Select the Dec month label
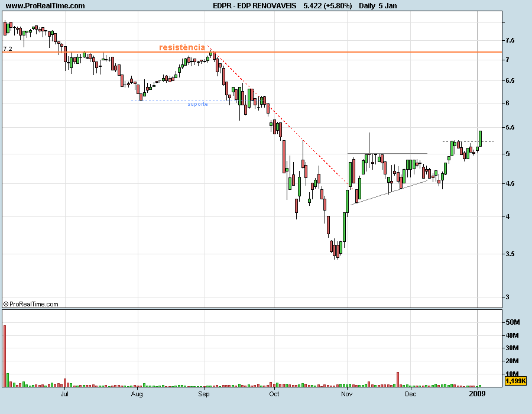 pyautogui.click(x=411, y=394)
